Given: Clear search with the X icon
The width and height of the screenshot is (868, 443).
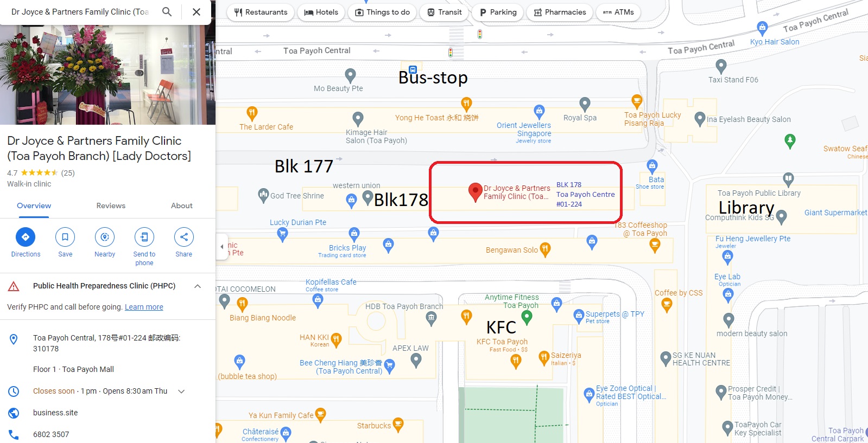Looking at the screenshot, I should click(x=197, y=12).
